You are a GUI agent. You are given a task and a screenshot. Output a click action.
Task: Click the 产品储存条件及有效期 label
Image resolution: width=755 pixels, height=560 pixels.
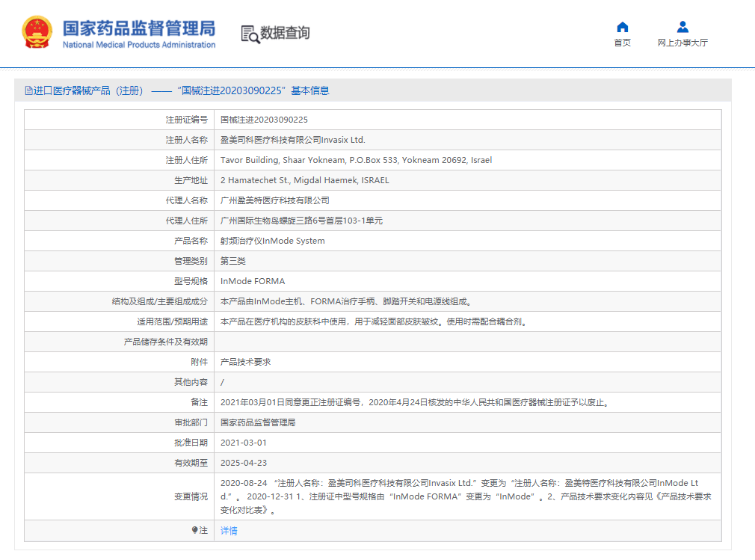(x=166, y=342)
